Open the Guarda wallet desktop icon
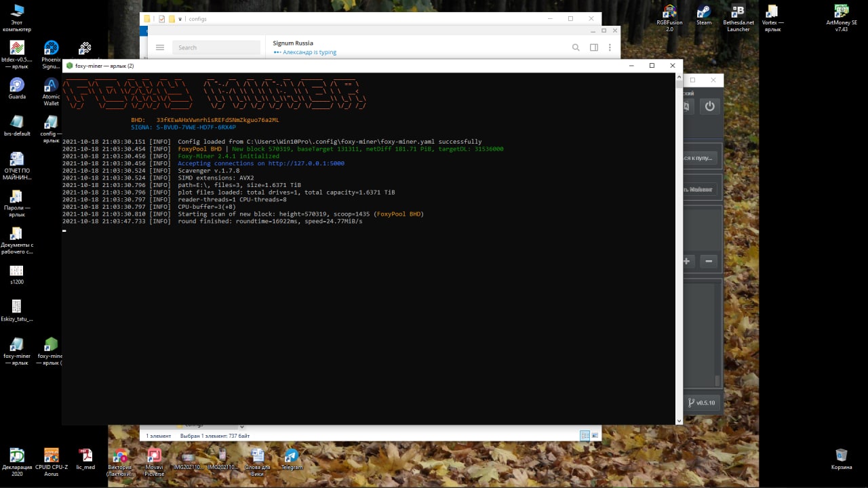 pyautogui.click(x=17, y=89)
